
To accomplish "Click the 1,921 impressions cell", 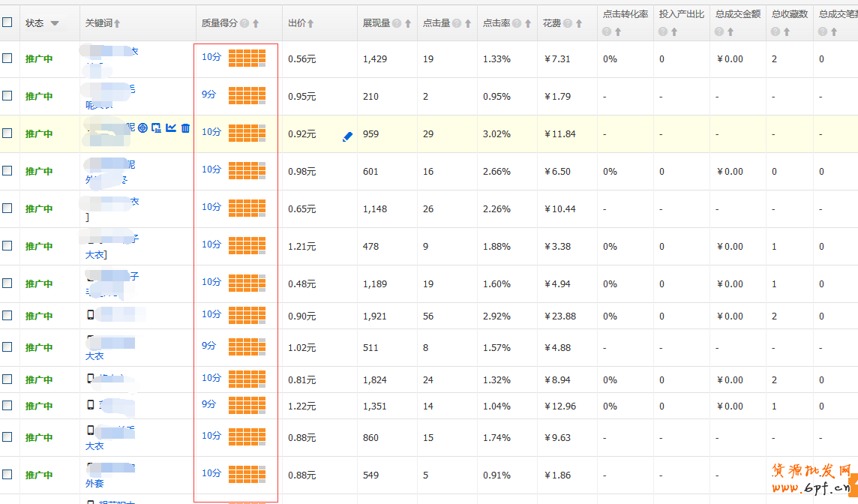I will click(374, 316).
